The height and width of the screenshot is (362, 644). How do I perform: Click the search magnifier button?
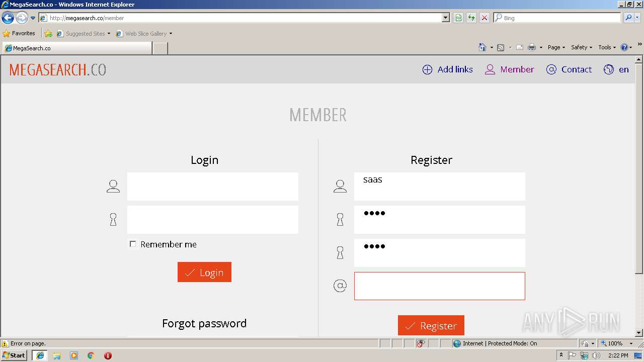tap(628, 18)
